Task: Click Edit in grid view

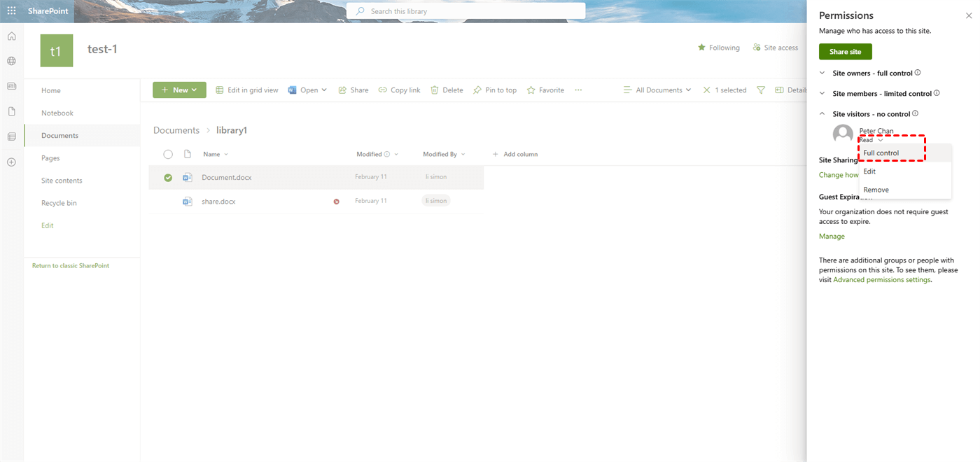Action: coord(246,90)
